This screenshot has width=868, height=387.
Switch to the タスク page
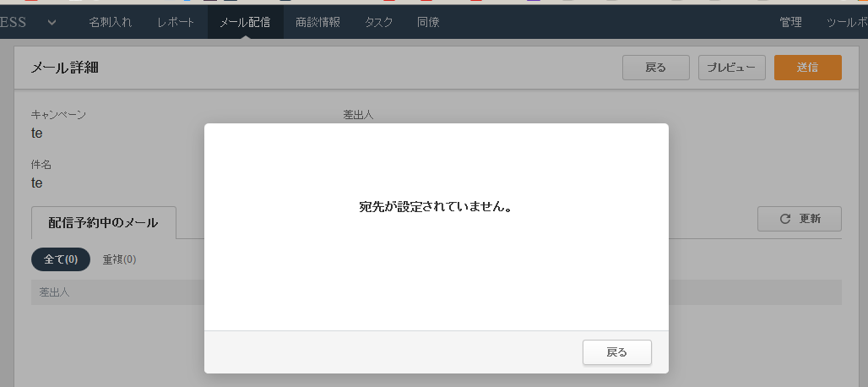[378, 22]
